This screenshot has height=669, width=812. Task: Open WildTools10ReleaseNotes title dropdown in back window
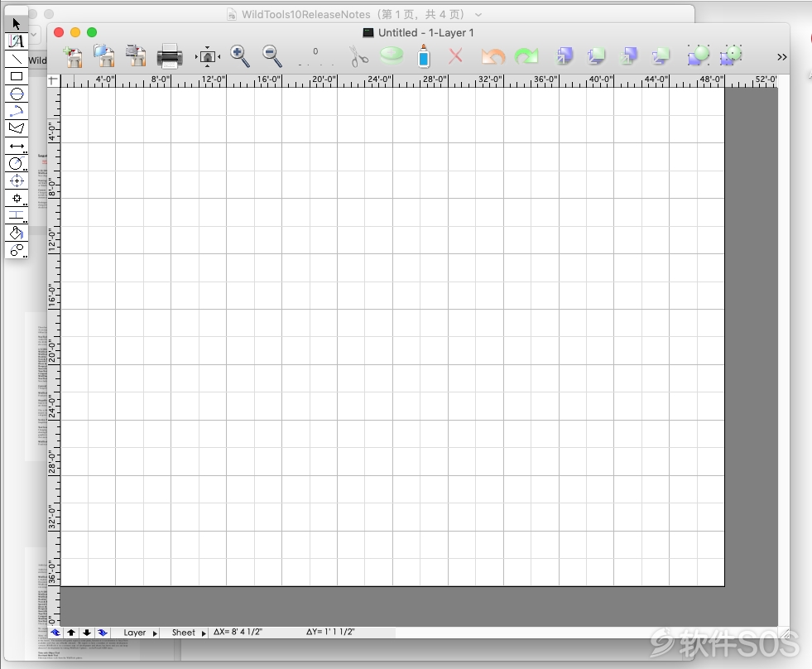[x=478, y=15]
